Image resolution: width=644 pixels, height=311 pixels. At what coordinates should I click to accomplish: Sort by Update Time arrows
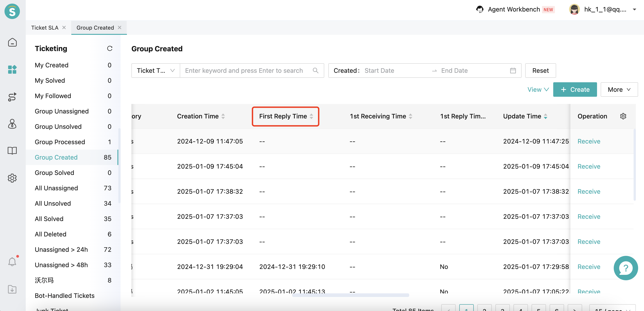point(546,116)
